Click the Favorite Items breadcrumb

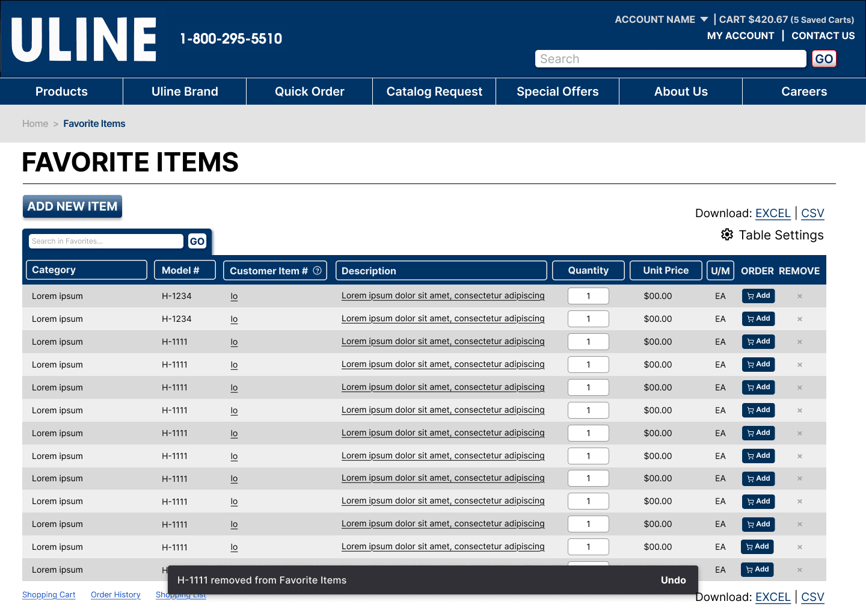(94, 123)
